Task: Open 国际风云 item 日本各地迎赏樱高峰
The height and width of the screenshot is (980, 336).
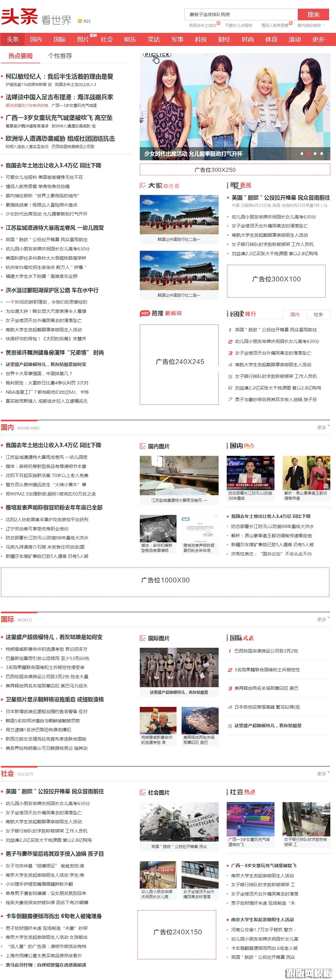Action: point(267,707)
